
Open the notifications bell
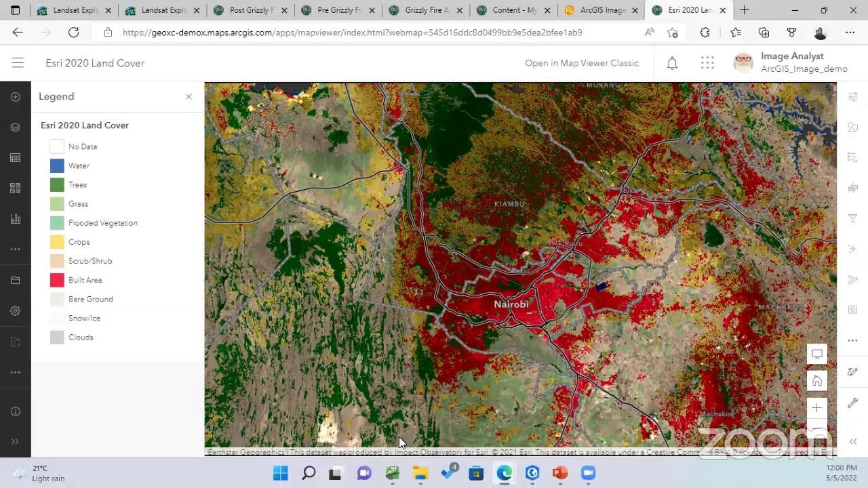pos(672,63)
